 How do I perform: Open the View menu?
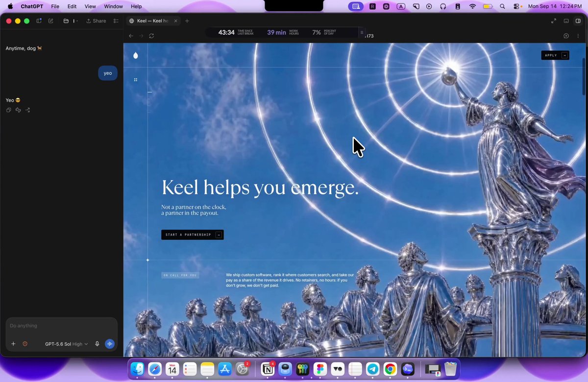tap(90, 6)
